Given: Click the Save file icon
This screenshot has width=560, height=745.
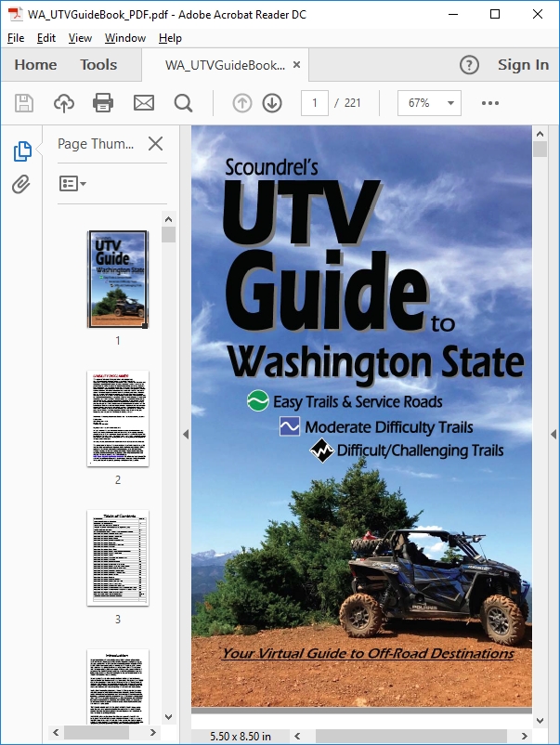Looking at the screenshot, I should 24,102.
